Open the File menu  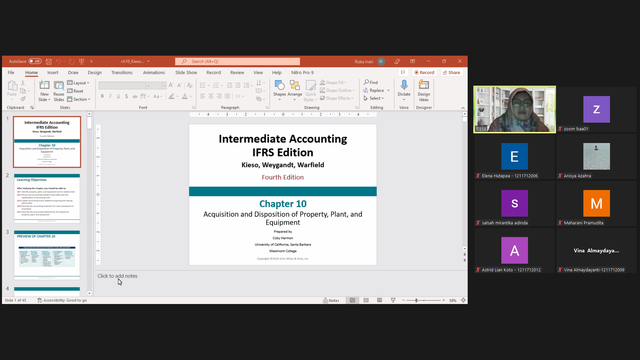[11, 72]
